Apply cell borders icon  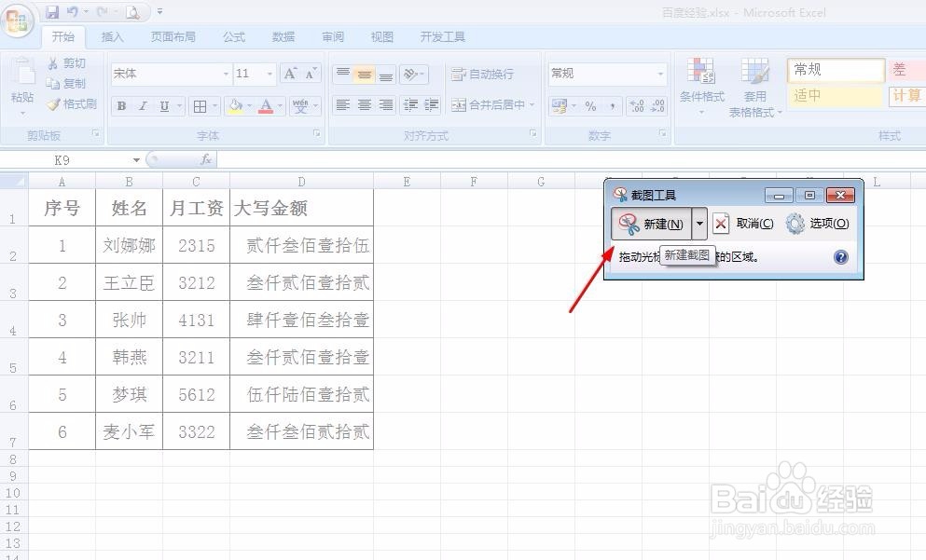(x=200, y=106)
